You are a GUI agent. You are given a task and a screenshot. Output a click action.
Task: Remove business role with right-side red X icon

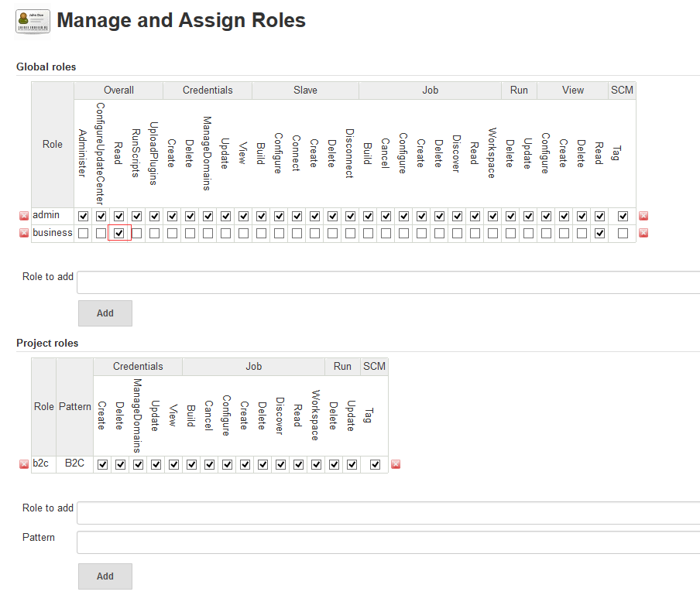pos(643,233)
